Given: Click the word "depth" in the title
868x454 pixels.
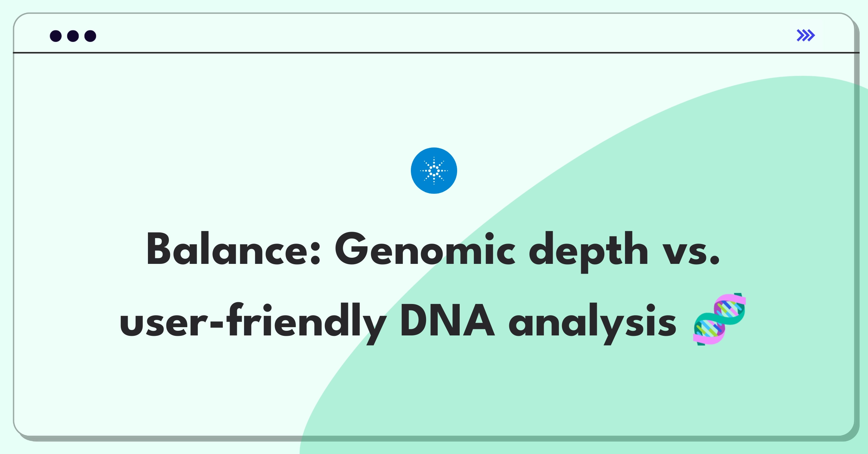Looking at the screenshot, I should (x=588, y=252).
